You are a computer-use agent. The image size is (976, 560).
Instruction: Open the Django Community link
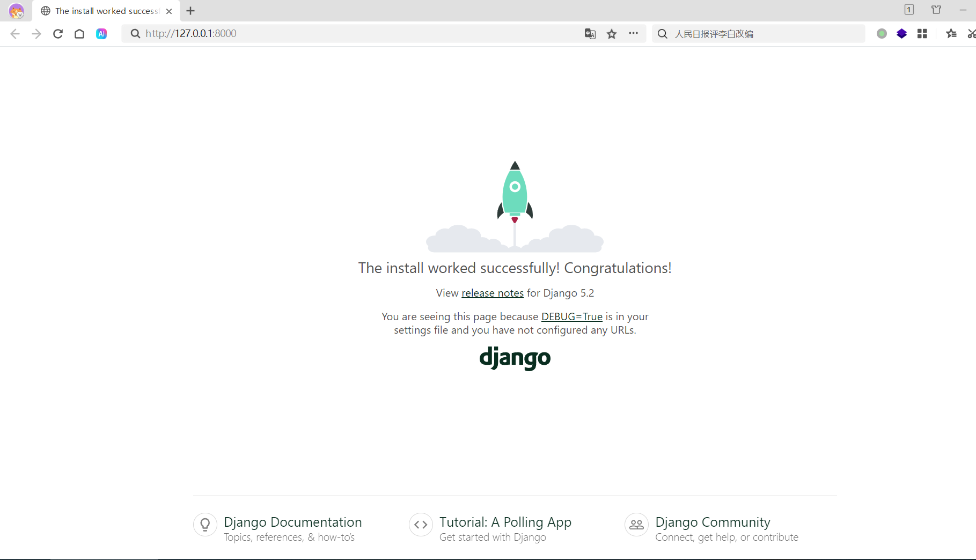click(713, 522)
